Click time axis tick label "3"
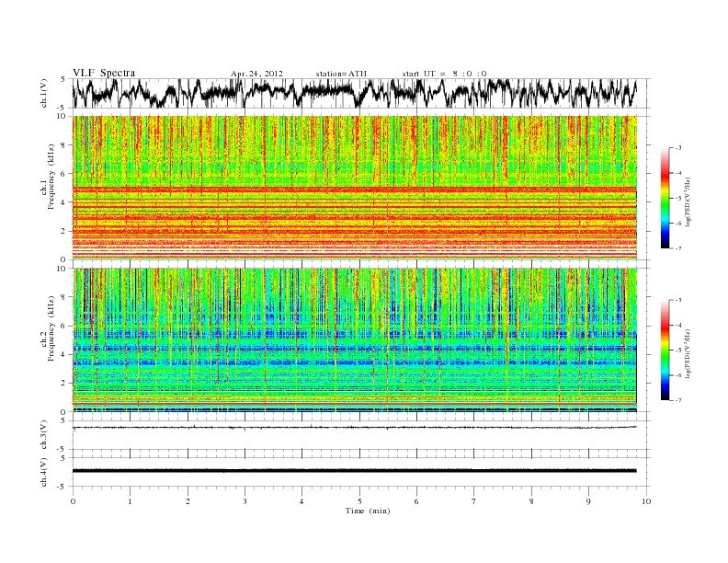 245,501
